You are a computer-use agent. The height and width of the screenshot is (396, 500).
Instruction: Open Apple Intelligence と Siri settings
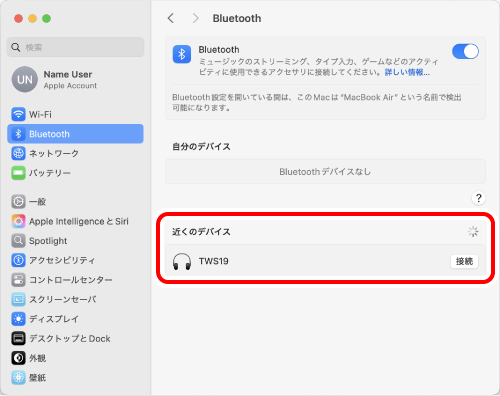coord(75,221)
